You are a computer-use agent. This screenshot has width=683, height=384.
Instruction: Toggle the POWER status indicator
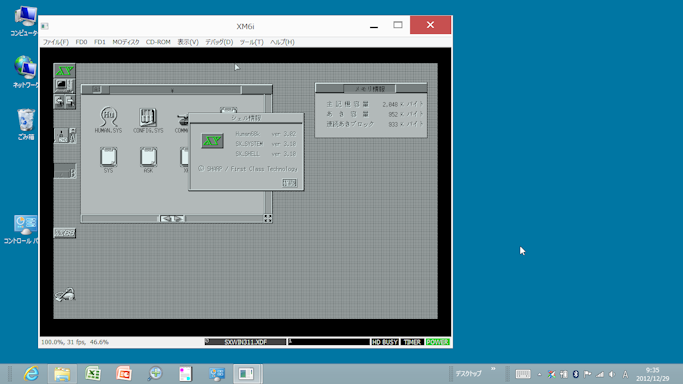tap(437, 342)
